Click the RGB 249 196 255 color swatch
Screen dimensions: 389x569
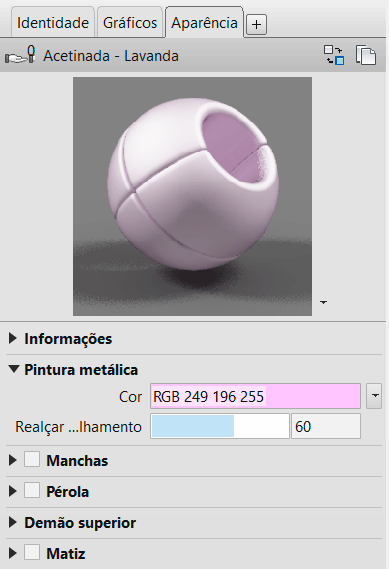[255, 396]
